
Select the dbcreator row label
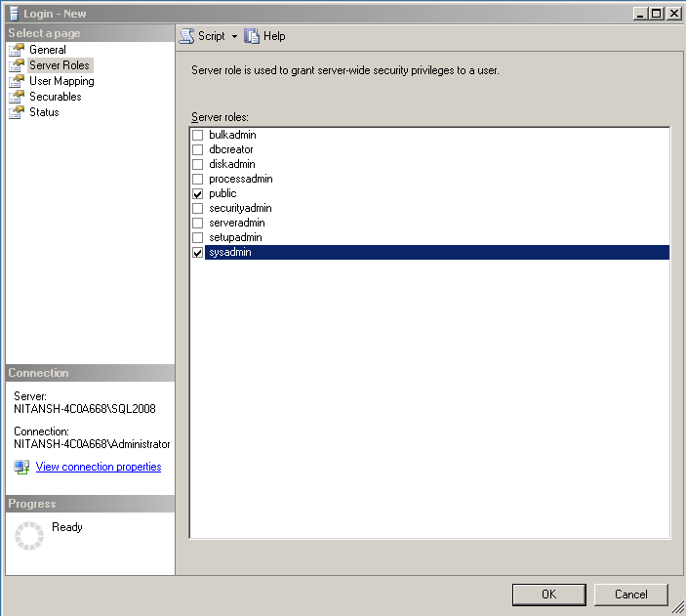pos(231,149)
